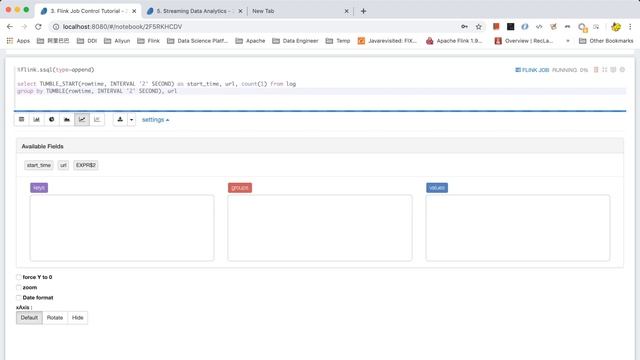Go back to previous page
This screenshot has height=360, width=640.
coord(10,27)
